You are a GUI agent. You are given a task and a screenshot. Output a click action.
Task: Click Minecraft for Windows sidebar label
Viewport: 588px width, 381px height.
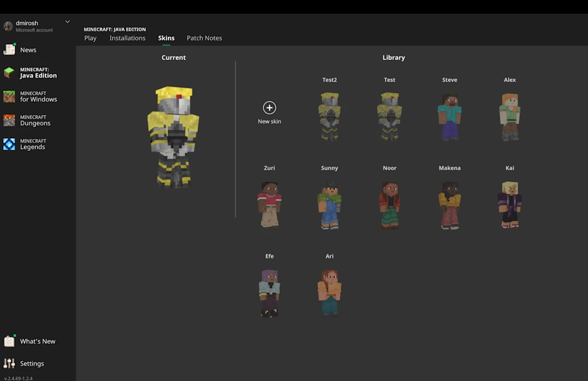click(x=39, y=96)
